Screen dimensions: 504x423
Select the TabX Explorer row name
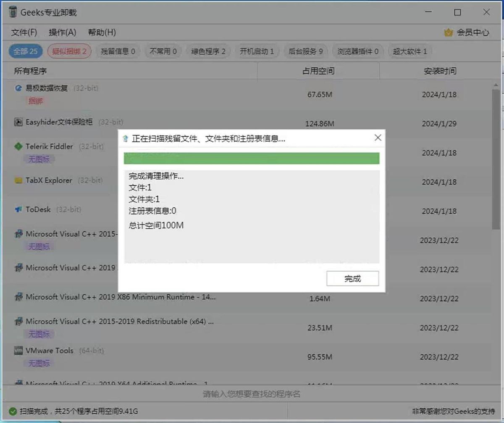[49, 180]
